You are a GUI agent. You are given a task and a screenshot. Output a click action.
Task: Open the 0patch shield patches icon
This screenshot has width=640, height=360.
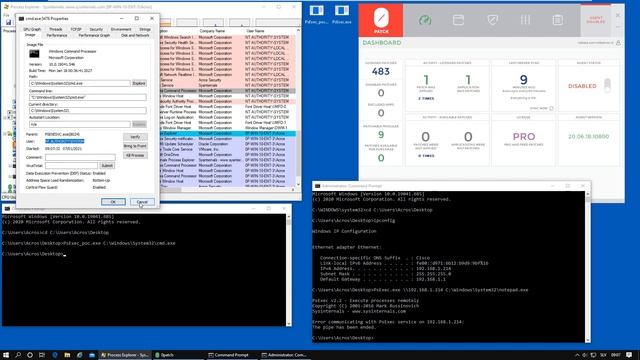[x=492, y=20]
